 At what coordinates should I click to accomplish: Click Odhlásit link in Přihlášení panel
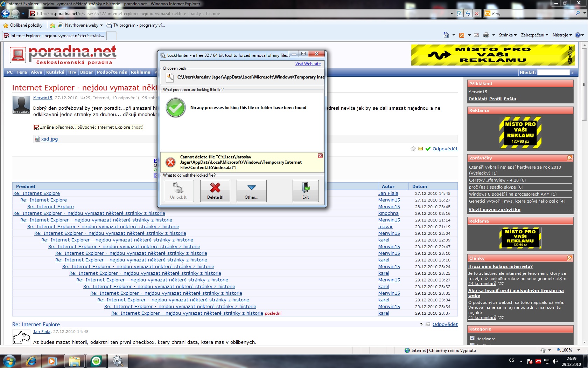(x=478, y=99)
